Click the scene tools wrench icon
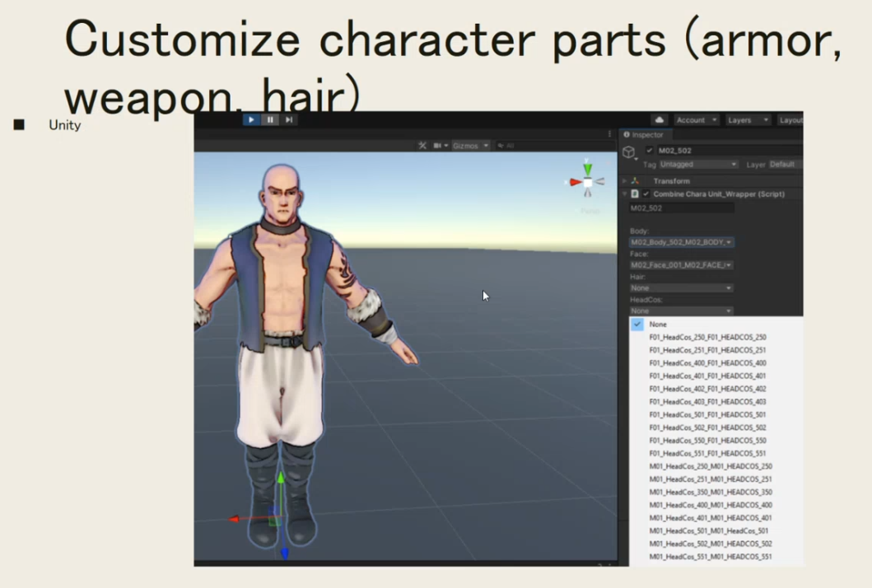This screenshot has width=872, height=588. coord(422,146)
